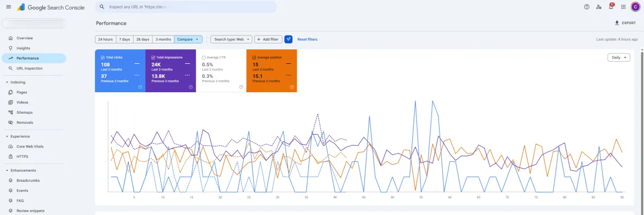Toggle the Total impressions checkbox

click(153, 57)
